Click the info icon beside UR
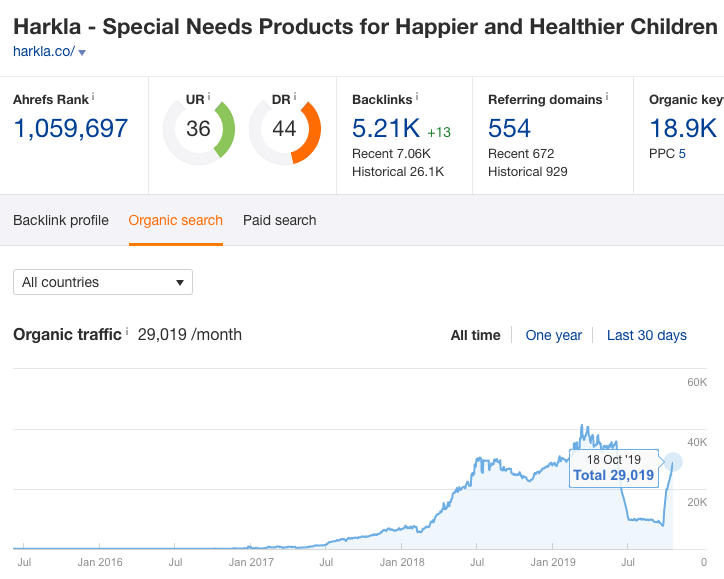 pos(209,96)
